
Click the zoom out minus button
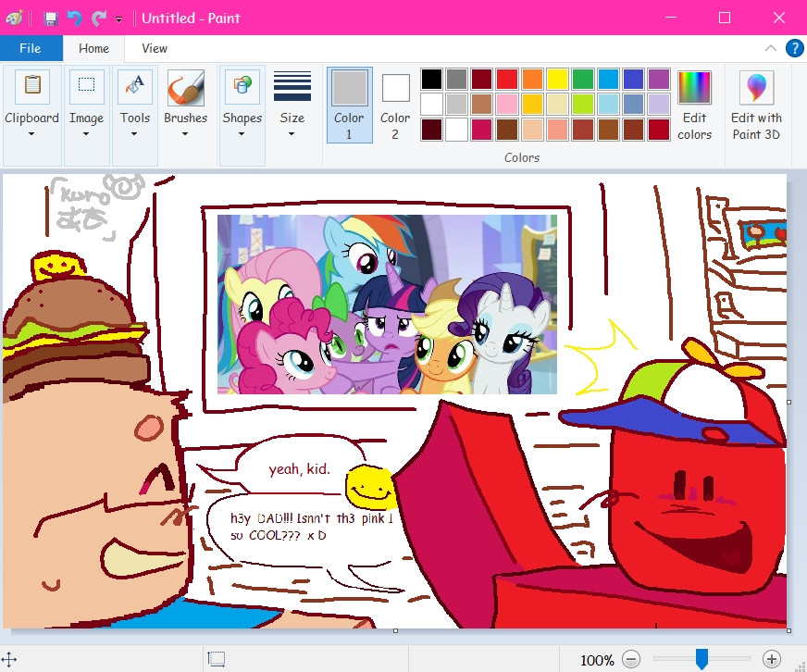[631, 659]
